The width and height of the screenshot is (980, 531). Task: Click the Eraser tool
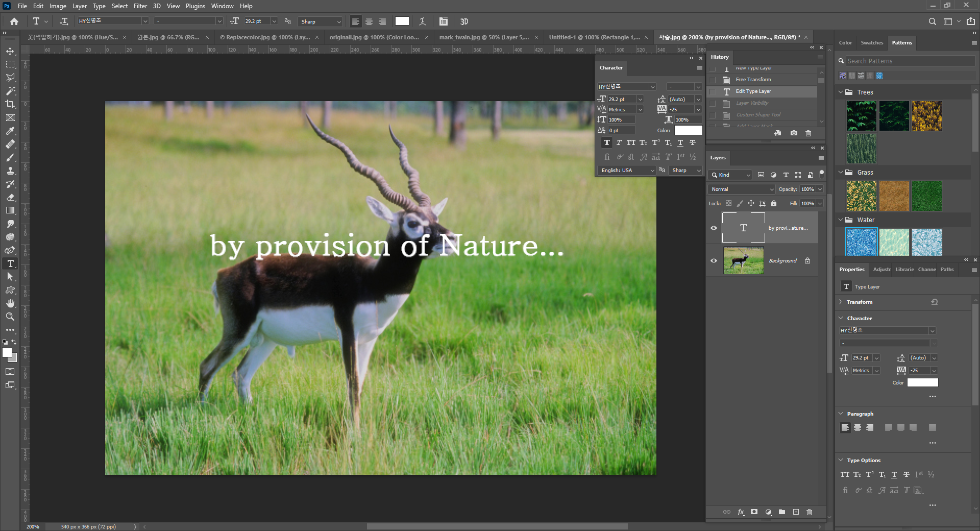(10, 197)
